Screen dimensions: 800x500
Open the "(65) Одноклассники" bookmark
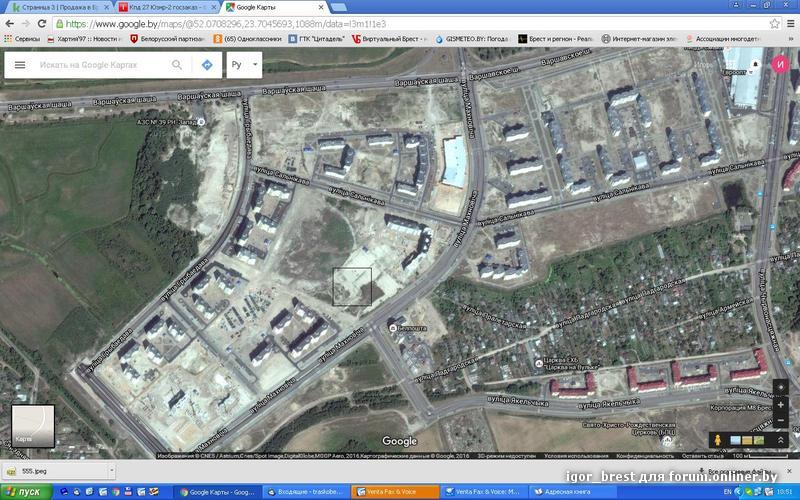pyautogui.click(x=247, y=39)
